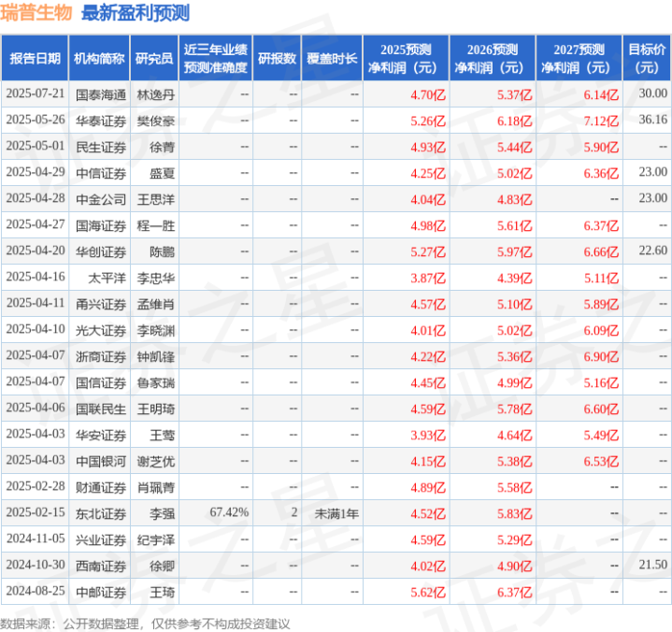This screenshot has height=632, width=672.
Task: Click the date 2024-08-25
Action: tap(36, 591)
